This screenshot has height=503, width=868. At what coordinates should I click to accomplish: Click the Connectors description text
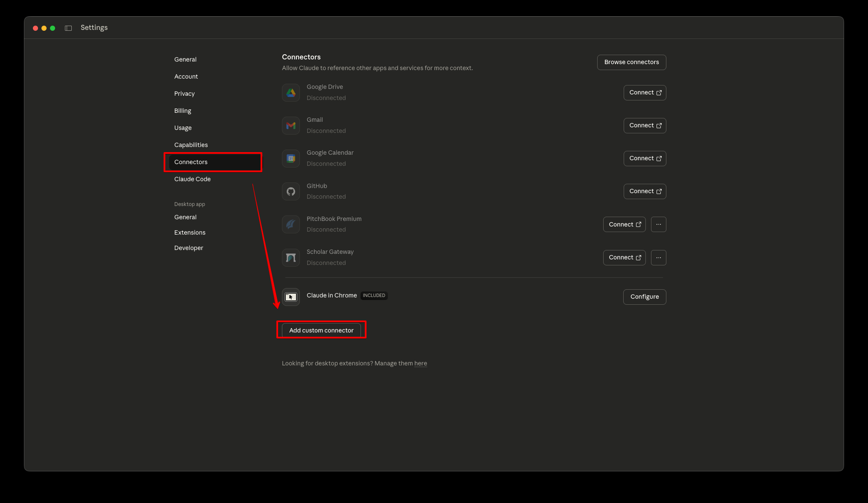click(x=377, y=68)
